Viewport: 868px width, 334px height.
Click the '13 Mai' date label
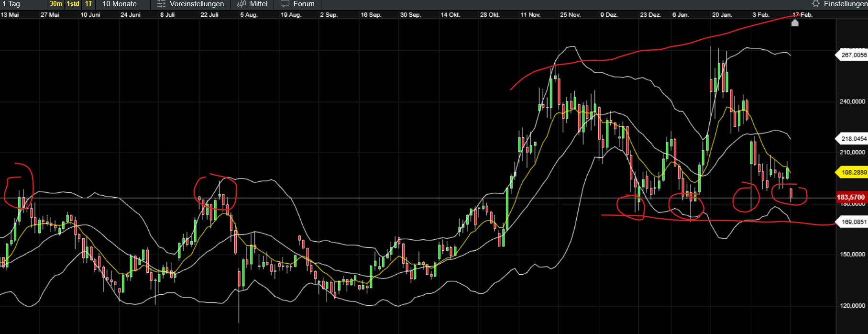pos(10,15)
